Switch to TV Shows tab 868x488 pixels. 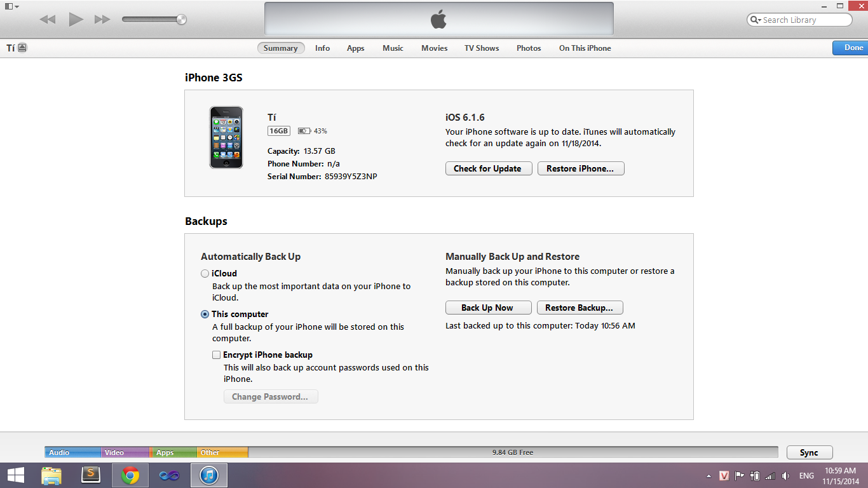[482, 48]
